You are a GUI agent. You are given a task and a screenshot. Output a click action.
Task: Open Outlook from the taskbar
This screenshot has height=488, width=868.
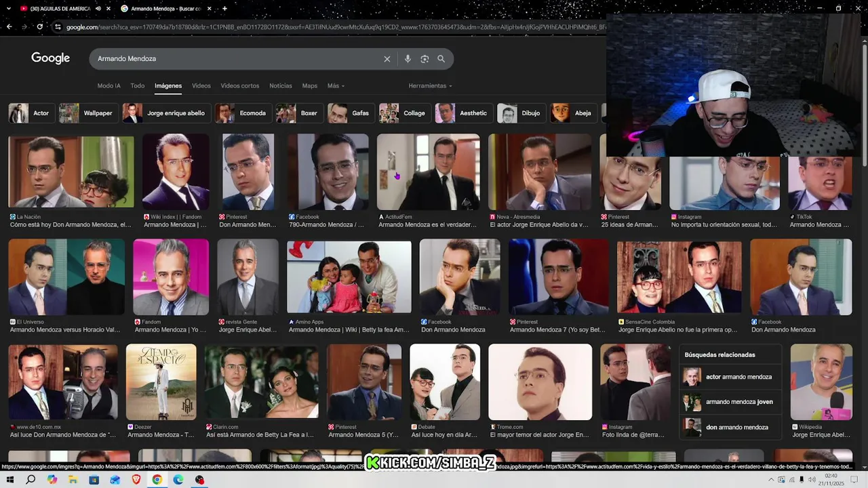[115, 480]
